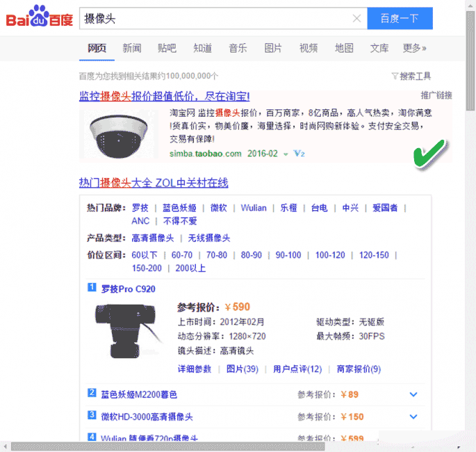The height and width of the screenshot is (452, 476).
Task: Click the number 3 badge beside 微软HD-3000
Action: (92, 416)
